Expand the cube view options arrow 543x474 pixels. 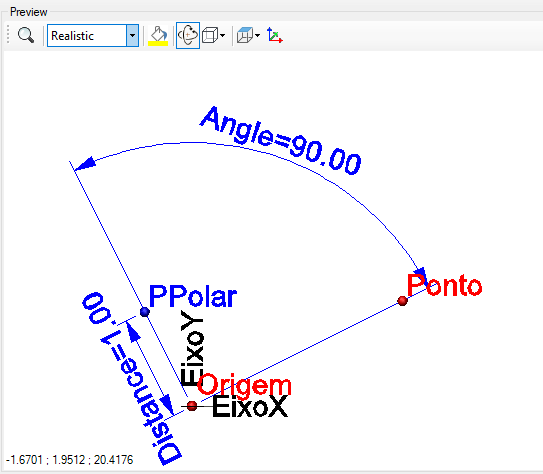pos(222,35)
